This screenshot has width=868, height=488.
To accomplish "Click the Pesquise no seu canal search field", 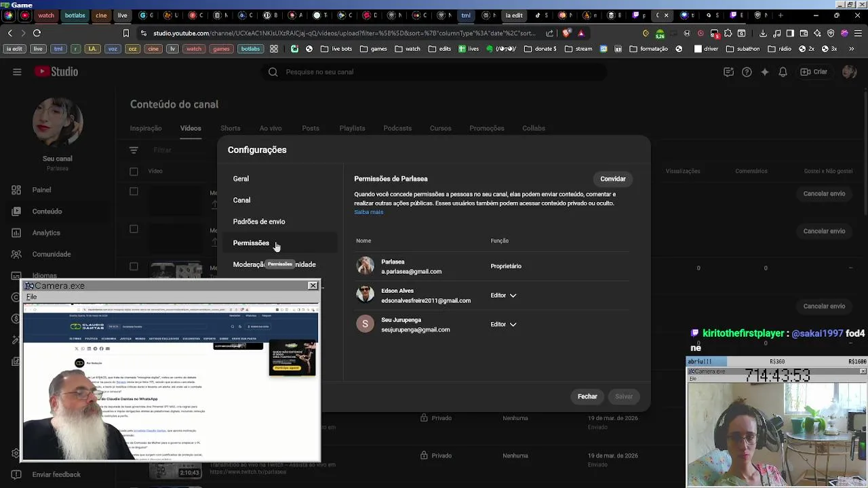I will tap(434, 72).
